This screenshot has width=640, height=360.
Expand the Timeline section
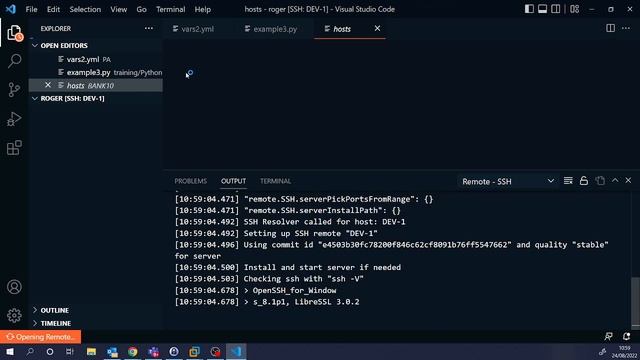[56, 324]
